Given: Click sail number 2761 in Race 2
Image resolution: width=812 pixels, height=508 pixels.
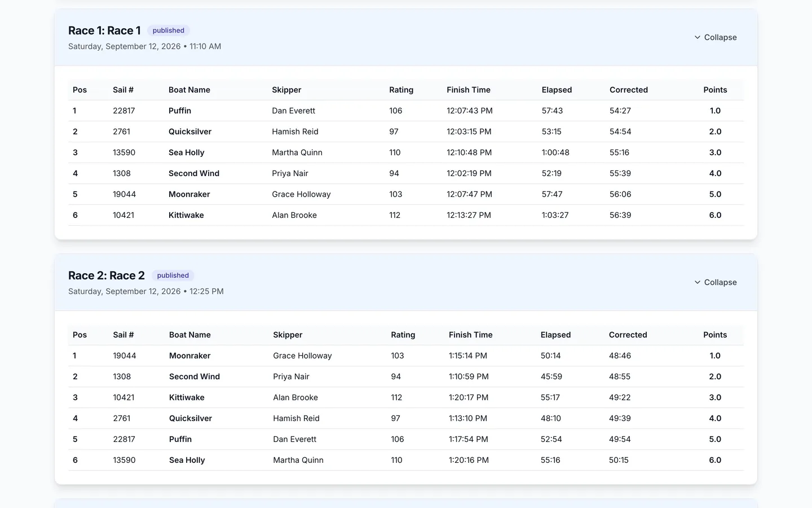Looking at the screenshot, I should [122, 418].
